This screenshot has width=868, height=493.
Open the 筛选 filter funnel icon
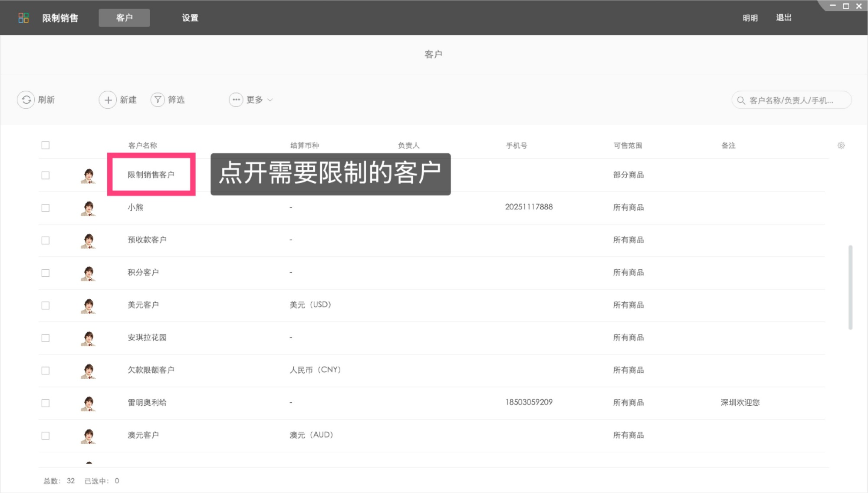pyautogui.click(x=157, y=99)
